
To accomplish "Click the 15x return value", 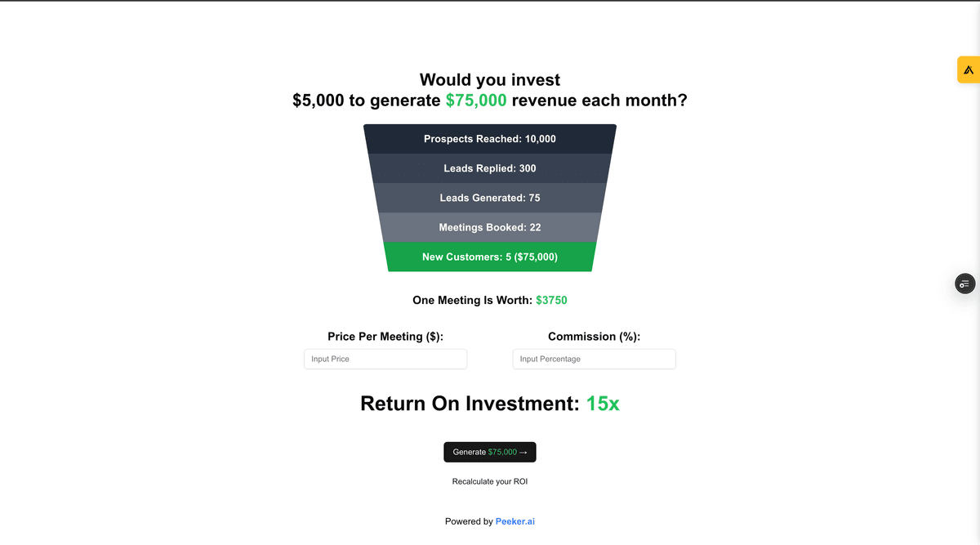I will 603,403.
